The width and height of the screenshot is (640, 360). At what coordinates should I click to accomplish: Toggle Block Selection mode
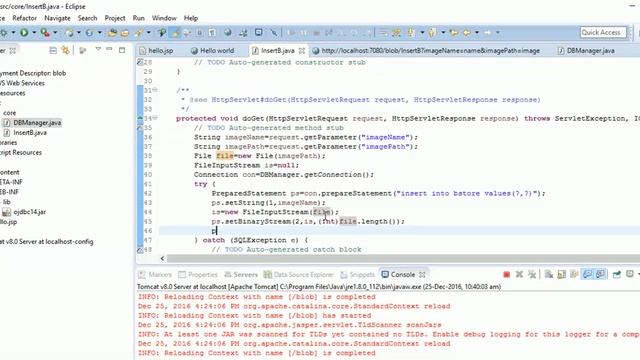click(x=200, y=33)
